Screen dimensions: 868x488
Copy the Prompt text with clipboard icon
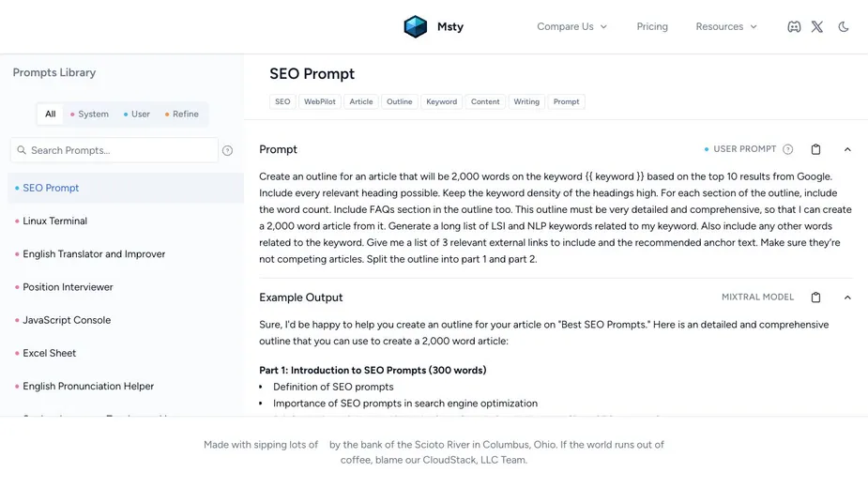tap(815, 149)
